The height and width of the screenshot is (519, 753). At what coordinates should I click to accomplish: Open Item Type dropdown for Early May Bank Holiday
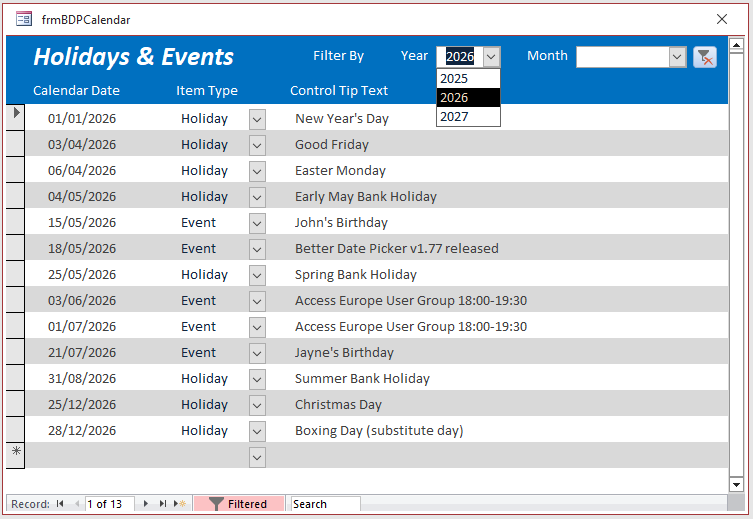click(x=257, y=197)
